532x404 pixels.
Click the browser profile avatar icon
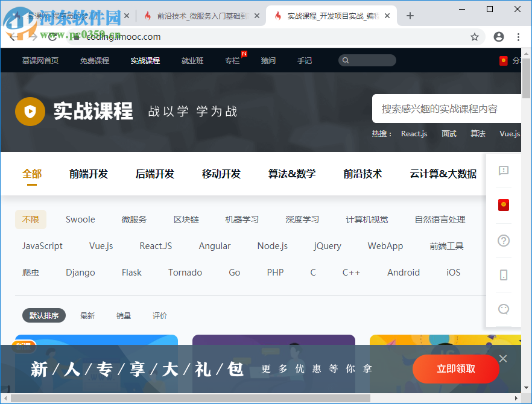coord(498,37)
